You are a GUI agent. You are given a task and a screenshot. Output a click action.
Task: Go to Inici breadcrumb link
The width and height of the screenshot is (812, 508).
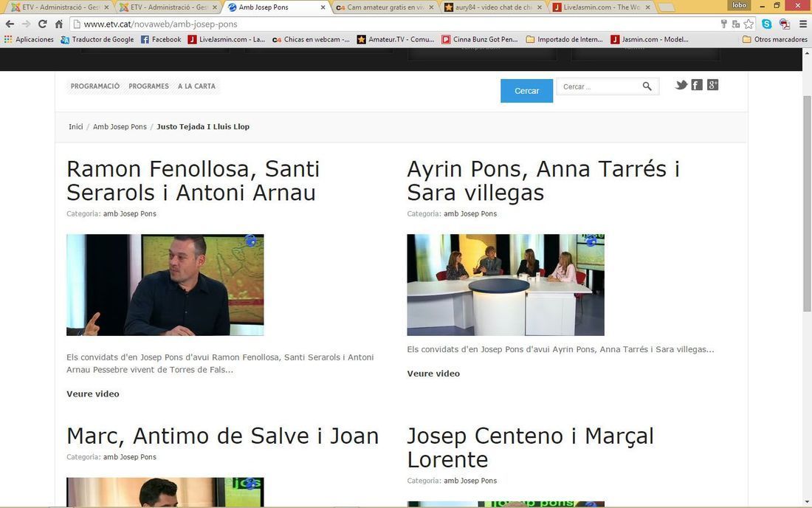tap(75, 126)
